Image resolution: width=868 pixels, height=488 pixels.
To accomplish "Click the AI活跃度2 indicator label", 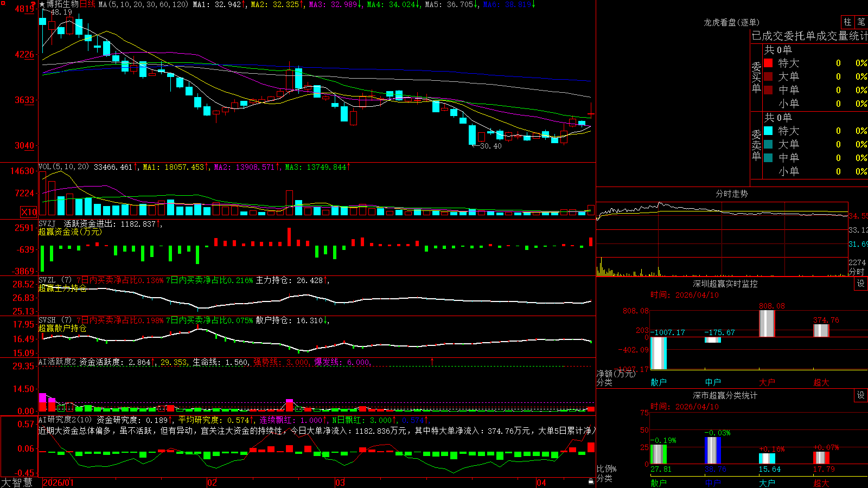I will click(58, 362).
